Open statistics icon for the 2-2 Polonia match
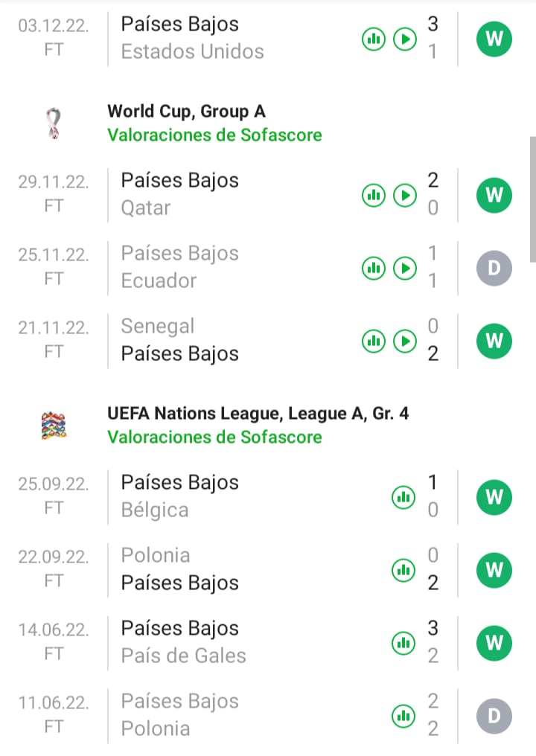 tap(403, 716)
